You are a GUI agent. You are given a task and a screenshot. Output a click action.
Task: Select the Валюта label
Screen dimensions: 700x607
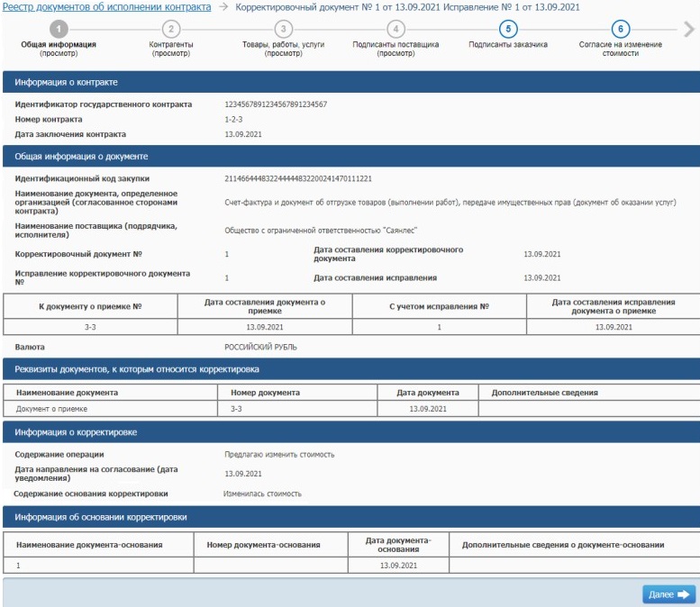click(30, 347)
